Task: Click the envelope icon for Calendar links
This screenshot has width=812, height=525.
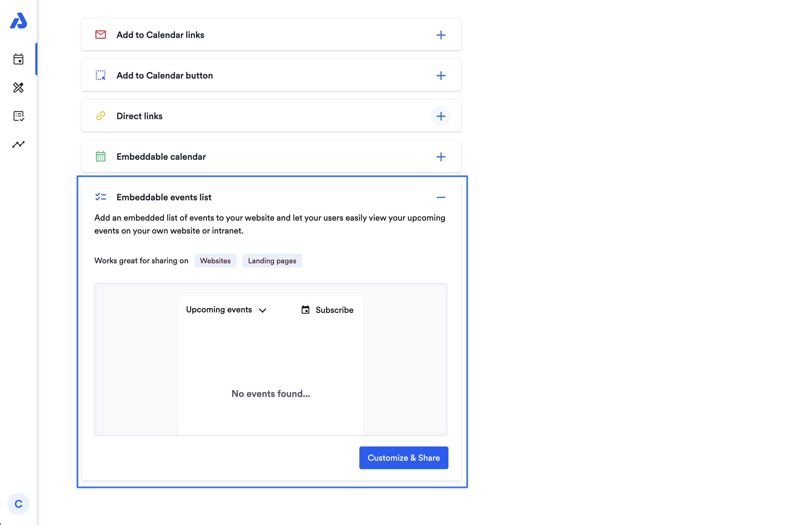Action: pos(101,35)
